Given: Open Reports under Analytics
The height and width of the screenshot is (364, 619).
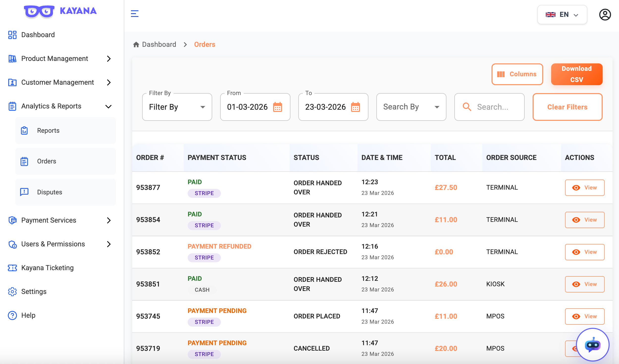Looking at the screenshot, I should tap(66, 130).
